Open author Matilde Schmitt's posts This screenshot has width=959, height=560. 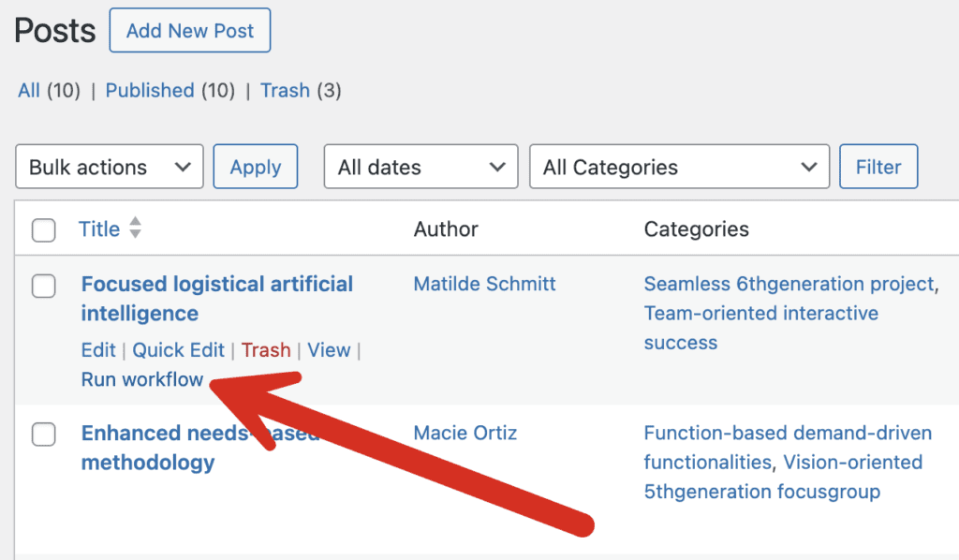pyautogui.click(x=484, y=284)
